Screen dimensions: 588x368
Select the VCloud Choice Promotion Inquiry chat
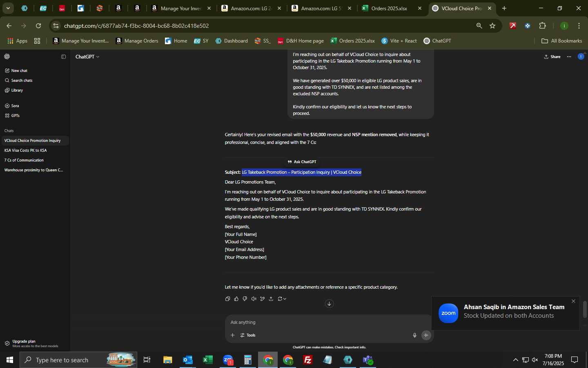tap(35, 141)
